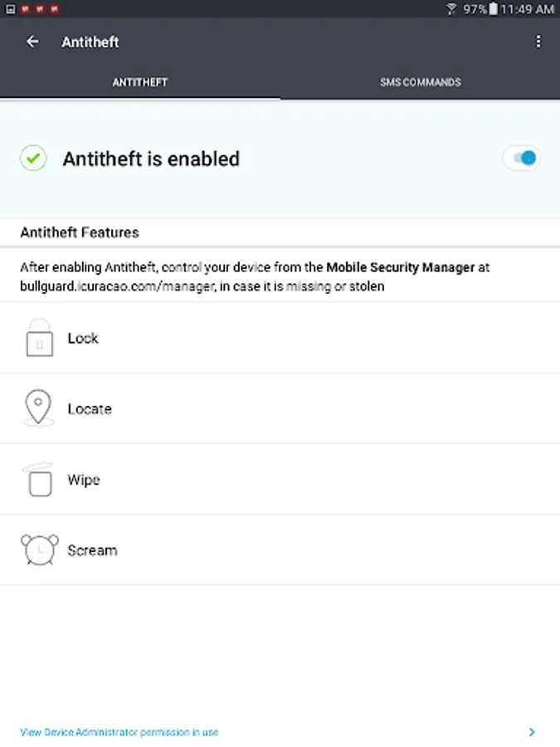Expand Device Administrator permission chevron
The width and height of the screenshot is (560, 747).
(x=532, y=732)
